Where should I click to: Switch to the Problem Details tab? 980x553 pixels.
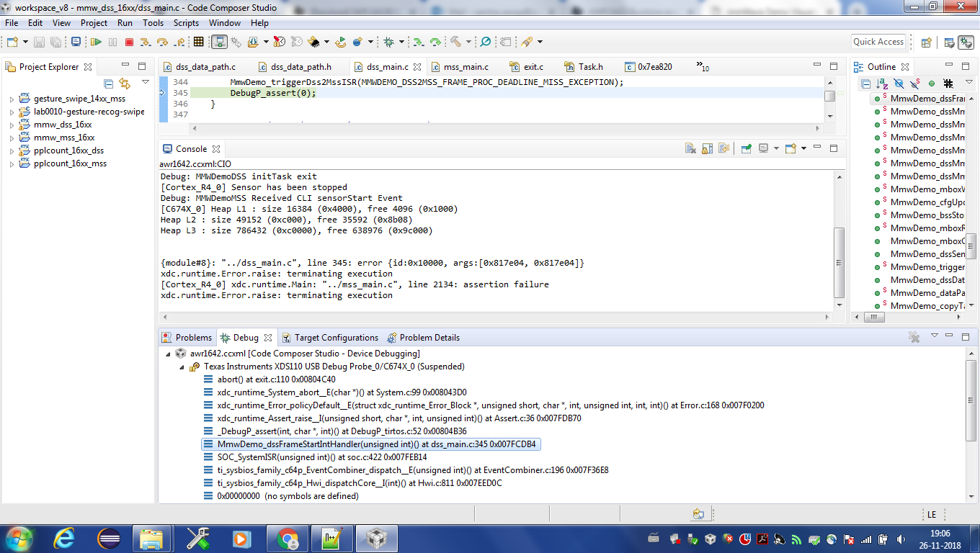pyautogui.click(x=424, y=338)
